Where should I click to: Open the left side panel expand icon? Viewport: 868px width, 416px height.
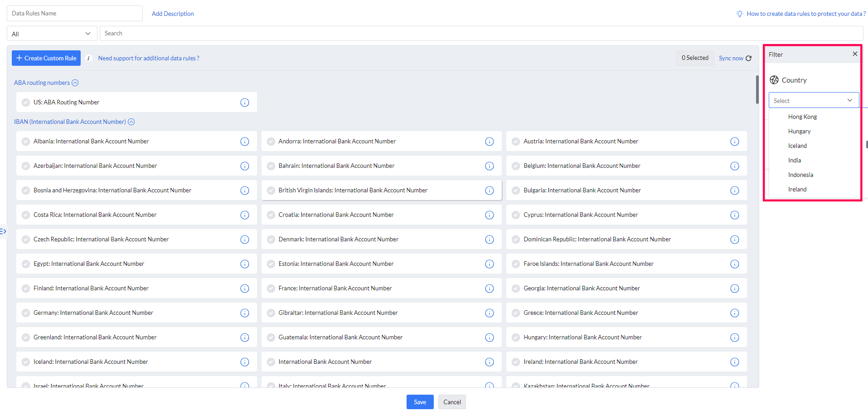coord(3,231)
